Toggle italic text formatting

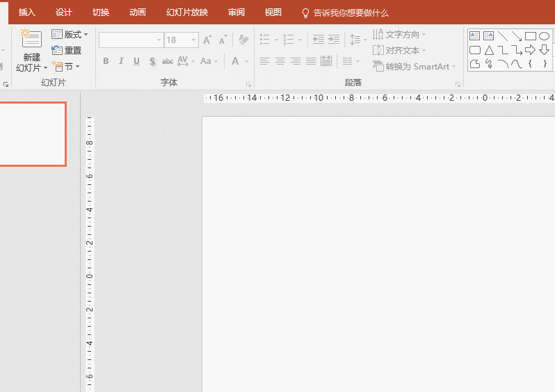(x=121, y=61)
